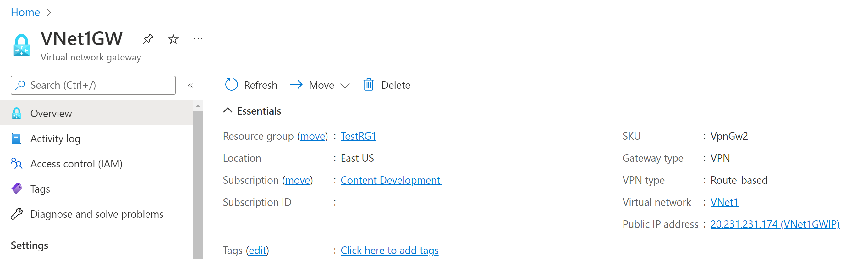Open the Content Development subscription link
The width and height of the screenshot is (868, 259).
391,180
